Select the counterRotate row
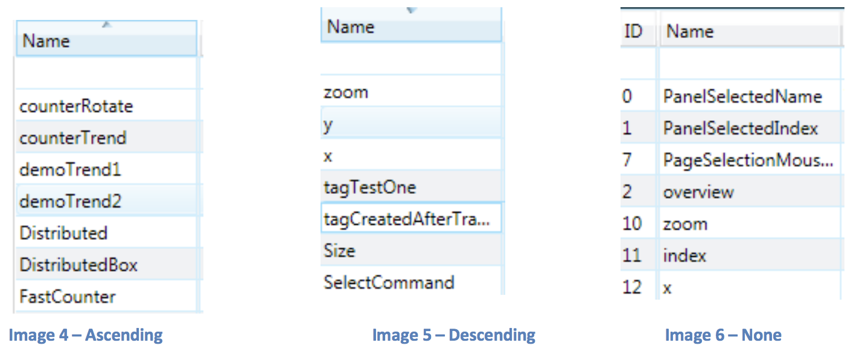 pyautogui.click(x=76, y=106)
